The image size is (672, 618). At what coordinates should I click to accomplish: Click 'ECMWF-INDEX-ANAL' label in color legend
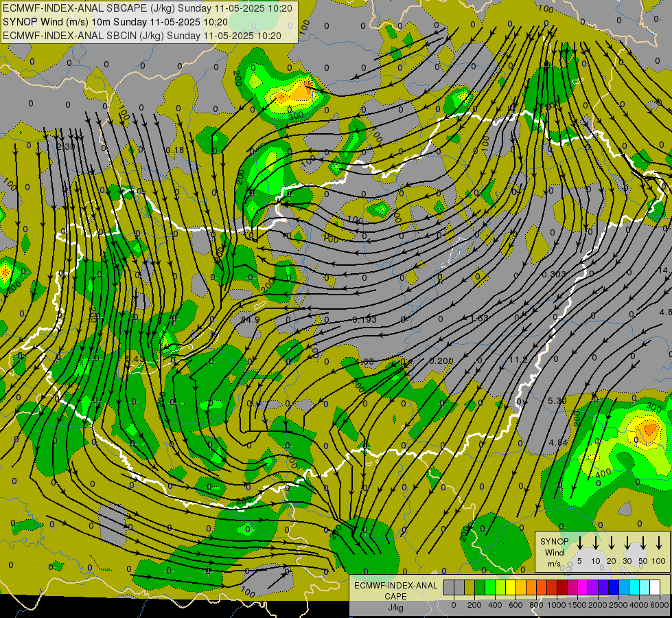pos(395,586)
